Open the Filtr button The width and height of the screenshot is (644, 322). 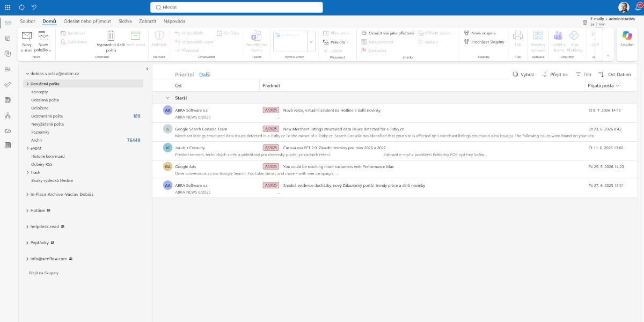coord(583,75)
